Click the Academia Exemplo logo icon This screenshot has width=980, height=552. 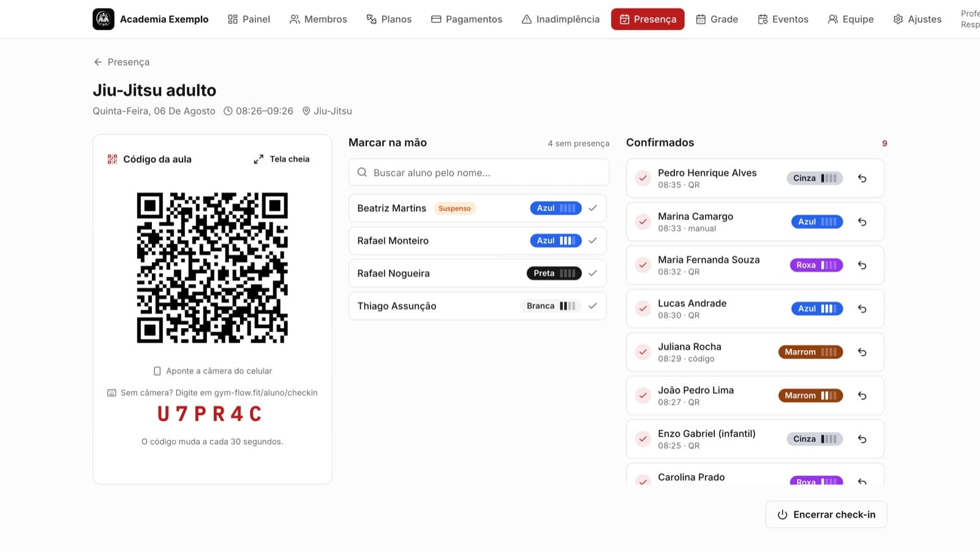[104, 19]
